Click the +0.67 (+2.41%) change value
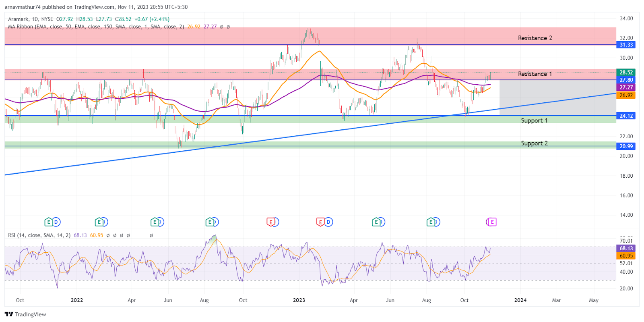This screenshot has height=322, width=644. 152,19
